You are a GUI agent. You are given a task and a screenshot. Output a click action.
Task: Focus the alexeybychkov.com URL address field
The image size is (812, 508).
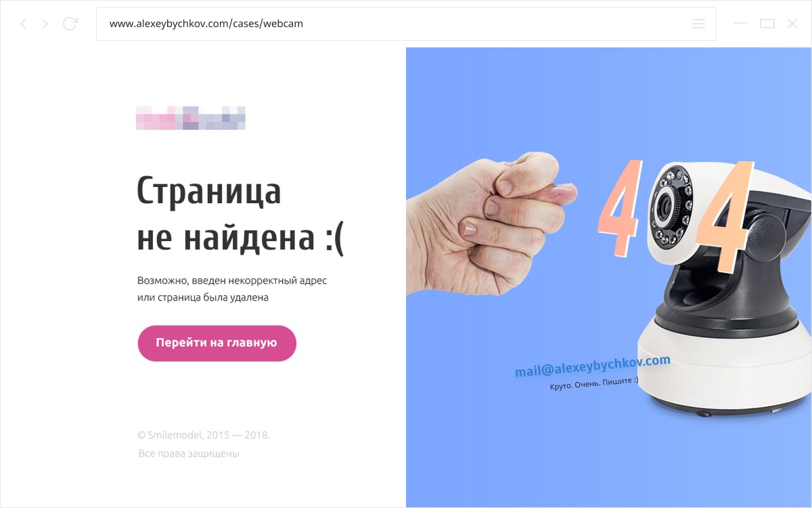(x=406, y=24)
